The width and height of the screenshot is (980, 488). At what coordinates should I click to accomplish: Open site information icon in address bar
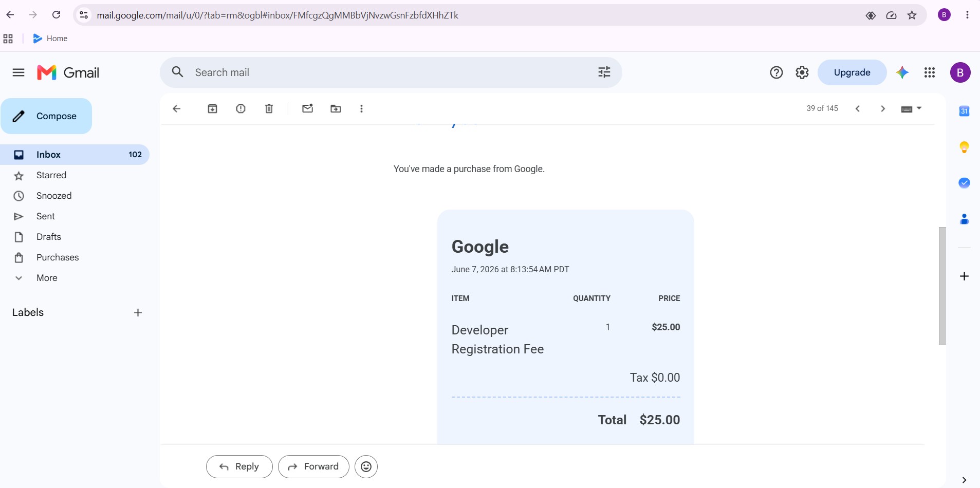84,15
